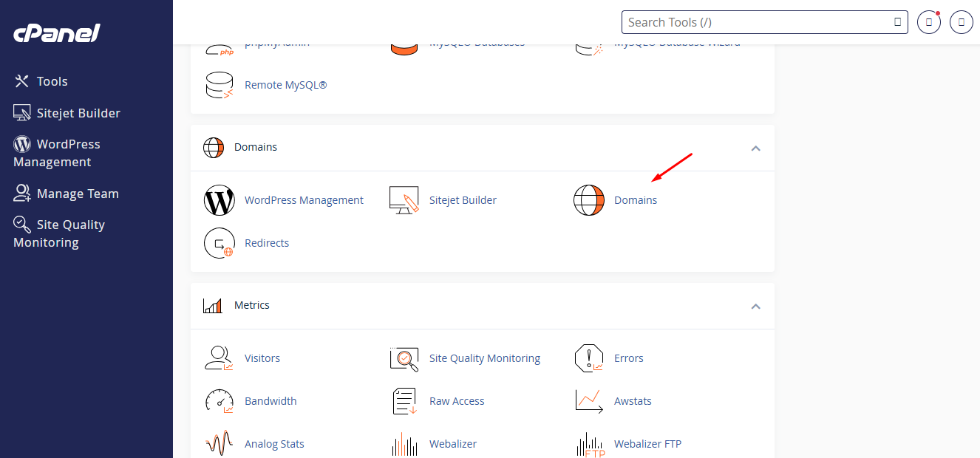Open the WordPress Management icon in Domains
This screenshot has width=980, height=458.
tap(220, 200)
